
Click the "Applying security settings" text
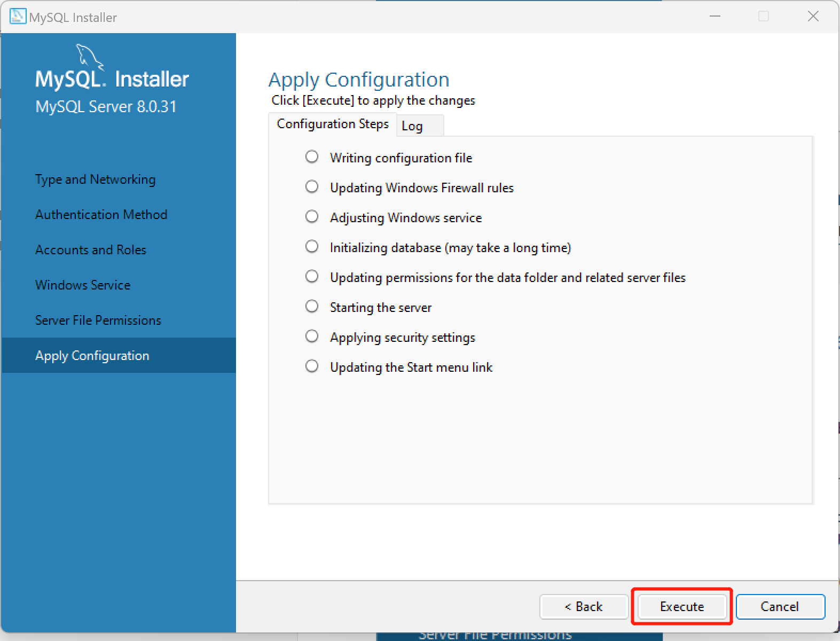[403, 338]
